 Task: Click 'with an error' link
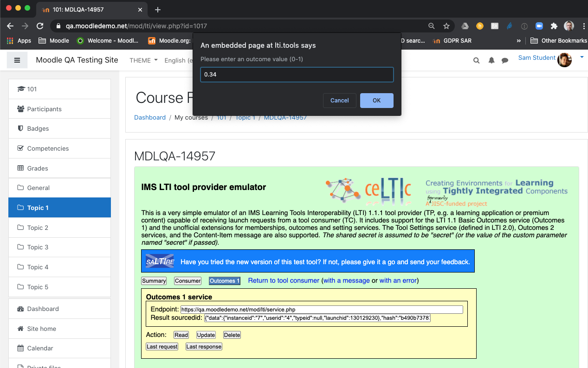pyautogui.click(x=398, y=280)
